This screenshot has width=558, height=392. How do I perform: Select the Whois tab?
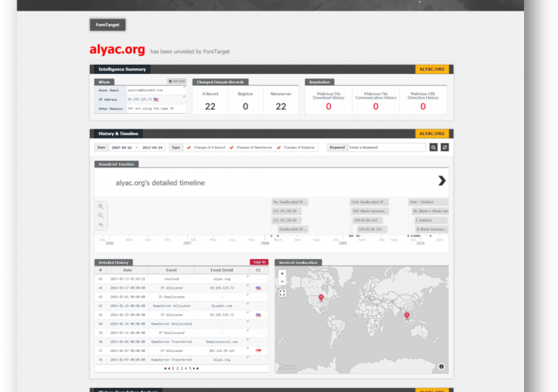tap(104, 82)
